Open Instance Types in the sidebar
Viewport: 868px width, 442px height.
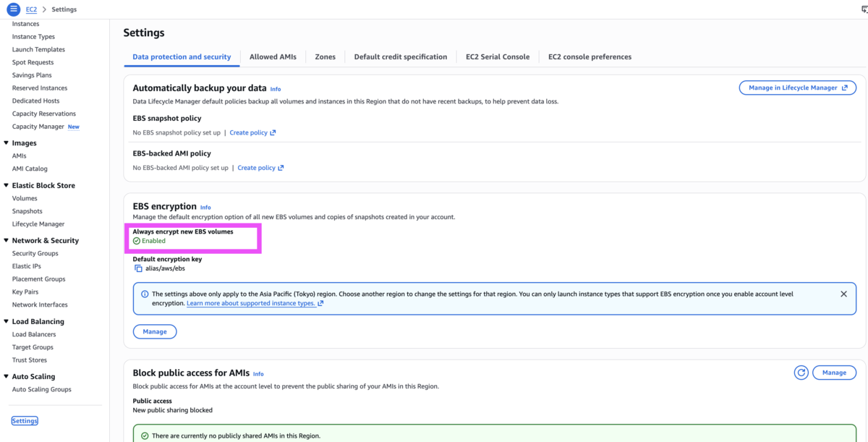(33, 37)
